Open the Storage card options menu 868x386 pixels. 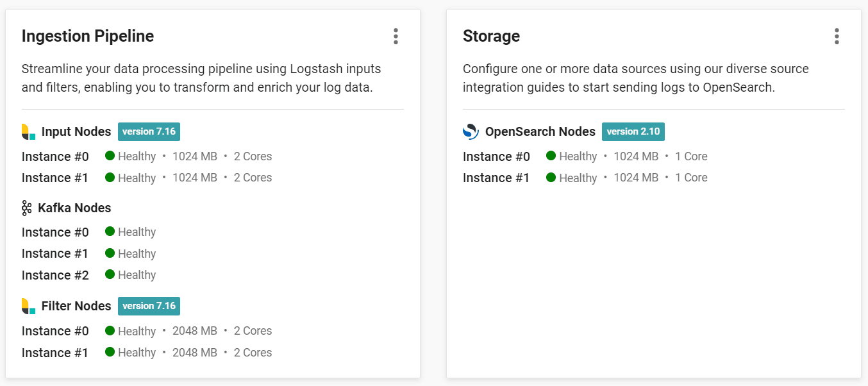(837, 37)
